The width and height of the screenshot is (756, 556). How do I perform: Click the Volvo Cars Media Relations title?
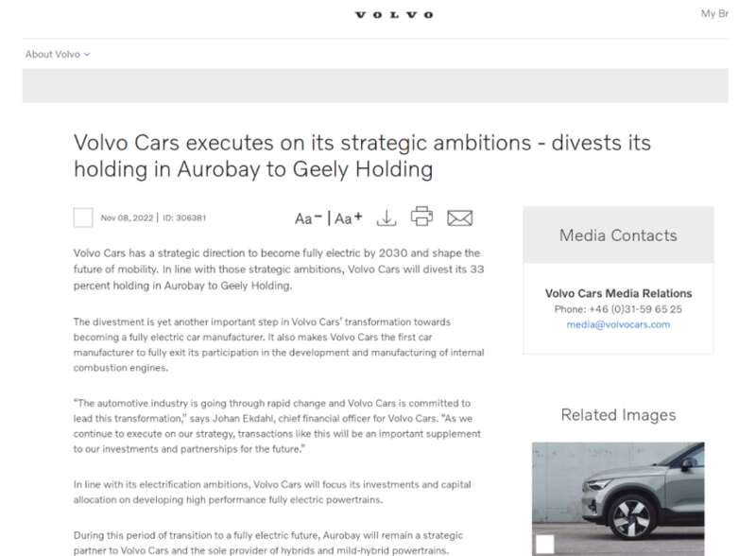pyautogui.click(x=618, y=293)
